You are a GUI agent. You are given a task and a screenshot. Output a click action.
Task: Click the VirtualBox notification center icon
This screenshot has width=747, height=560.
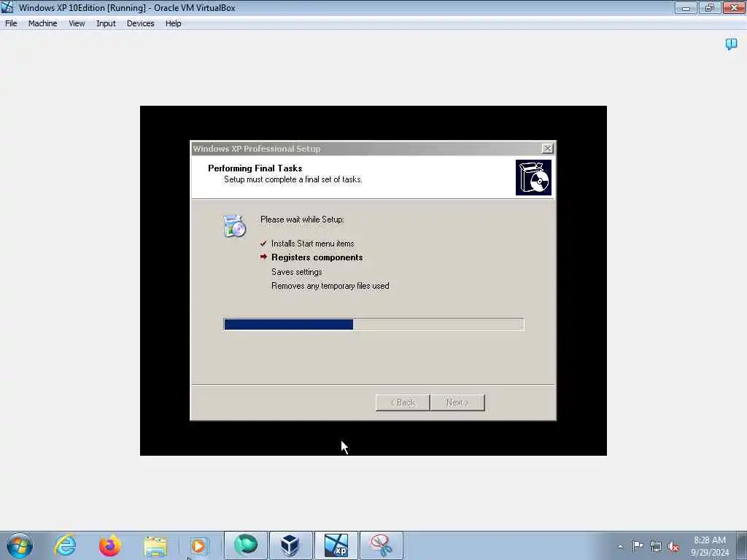point(731,44)
